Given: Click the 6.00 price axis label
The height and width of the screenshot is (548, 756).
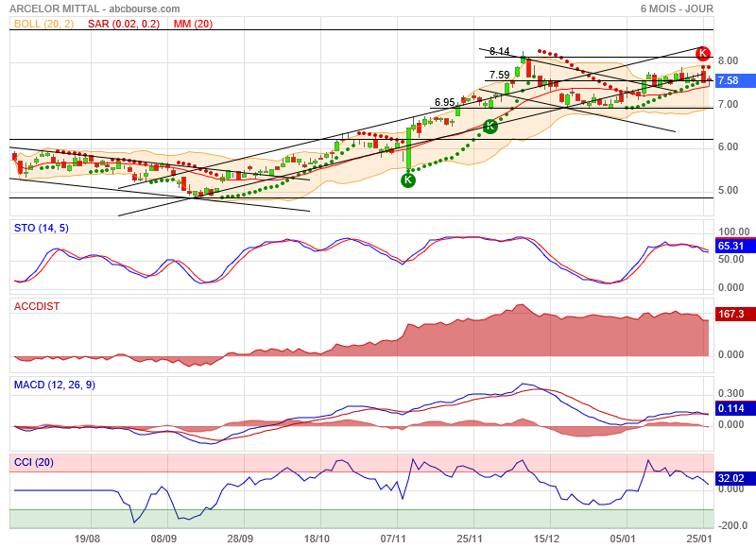Looking at the screenshot, I should click(728, 147).
